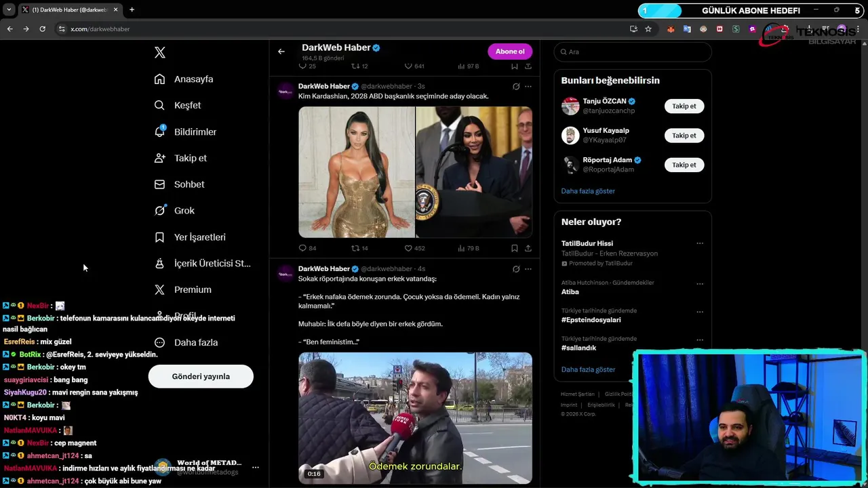Screen dimensions: 868x488
Task: Open Grok from sidebar
Action: (174, 210)
